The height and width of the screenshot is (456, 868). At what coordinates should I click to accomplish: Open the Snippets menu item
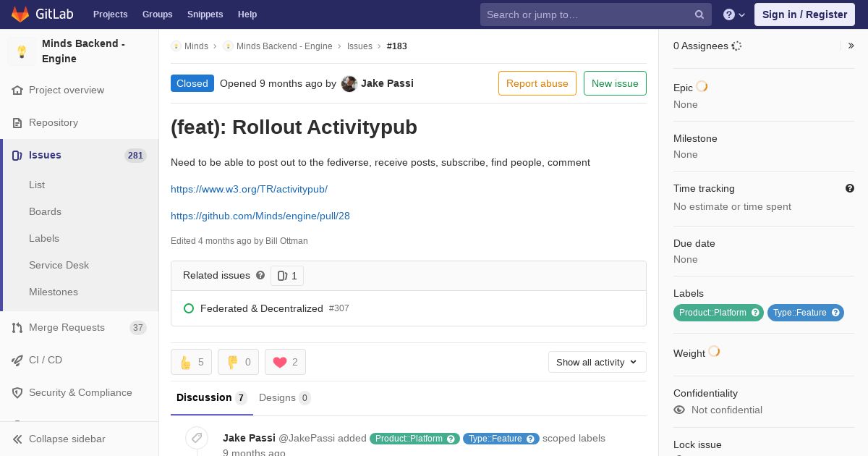[205, 14]
